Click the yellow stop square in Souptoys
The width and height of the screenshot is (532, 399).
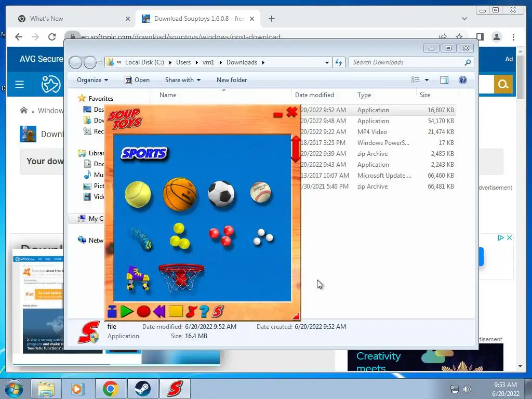pyautogui.click(x=176, y=312)
